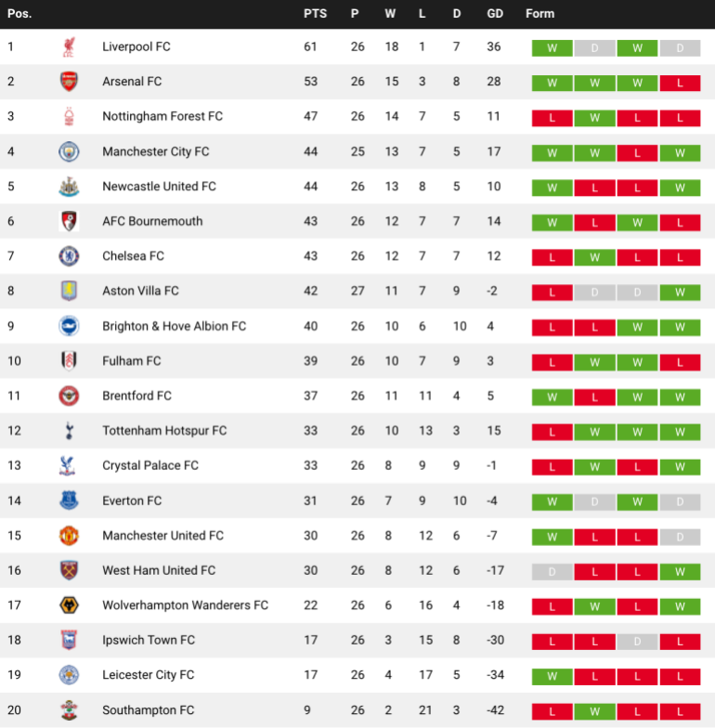Sort table by PTS column header
This screenshot has height=728, width=715.
[x=315, y=14]
